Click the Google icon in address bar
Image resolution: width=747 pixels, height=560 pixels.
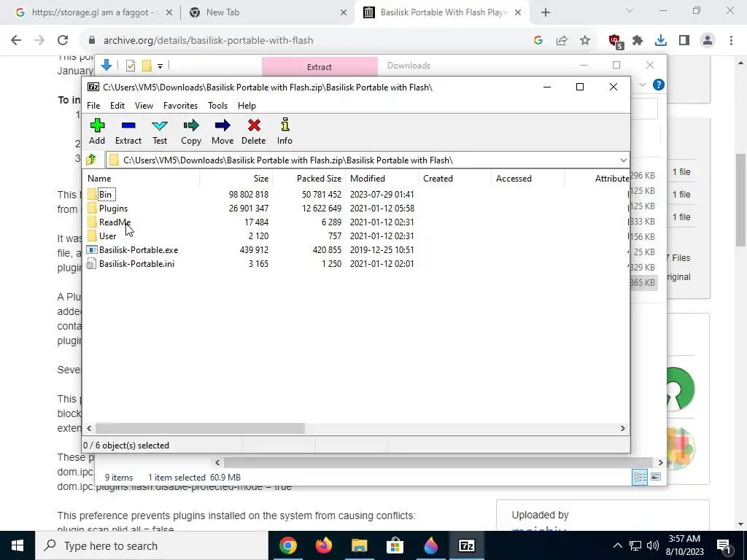coord(538,41)
